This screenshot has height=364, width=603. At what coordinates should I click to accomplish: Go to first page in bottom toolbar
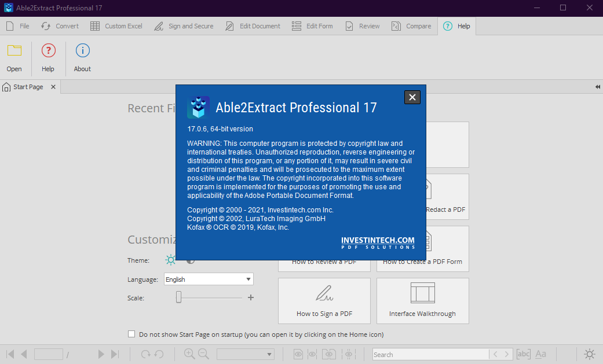click(x=10, y=354)
